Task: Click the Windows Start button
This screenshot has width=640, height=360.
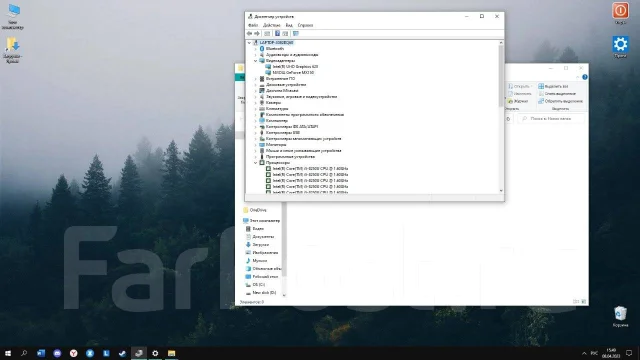Action: point(8,353)
